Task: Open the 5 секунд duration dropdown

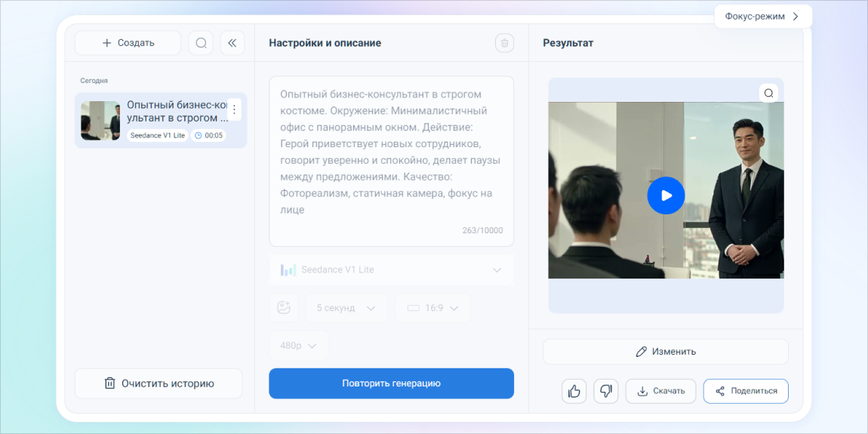Action: point(347,308)
